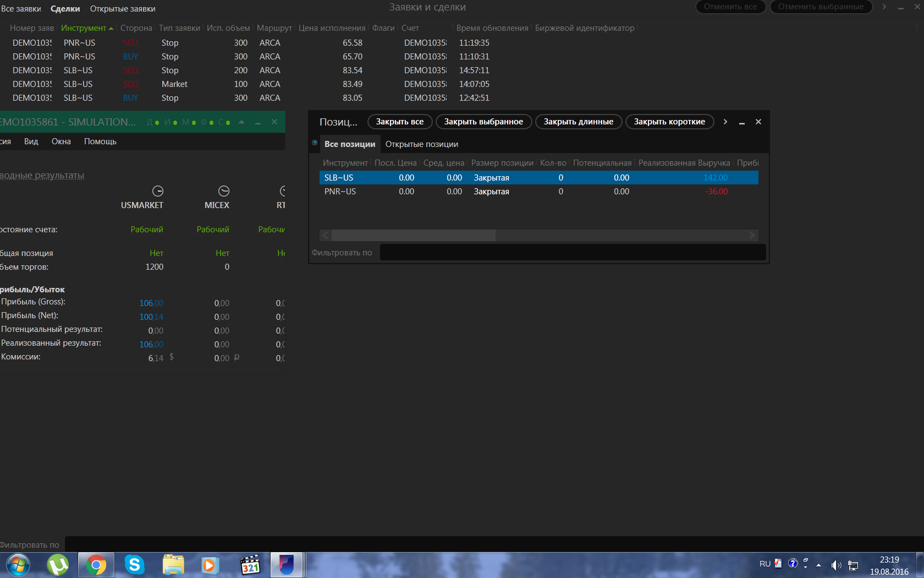Sort positions by 'Размер позиции' header
Image resolution: width=924 pixels, height=578 pixels.
[x=502, y=163]
